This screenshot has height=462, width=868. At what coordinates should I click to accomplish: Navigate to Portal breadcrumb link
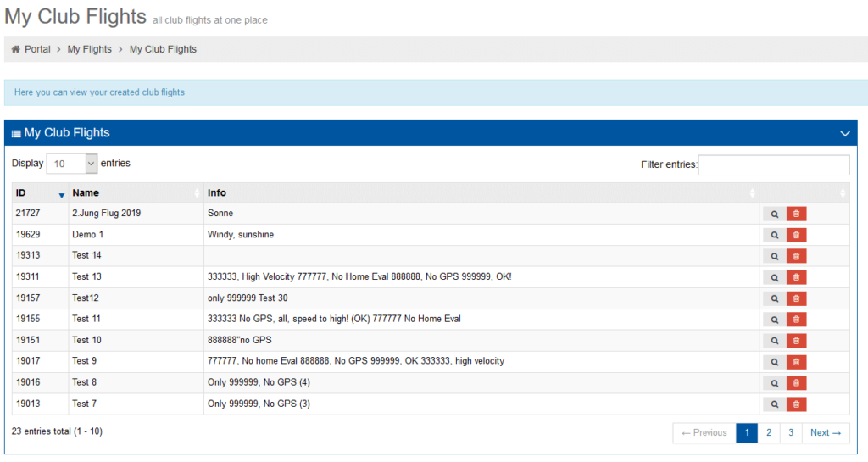click(x=37, y=49)
